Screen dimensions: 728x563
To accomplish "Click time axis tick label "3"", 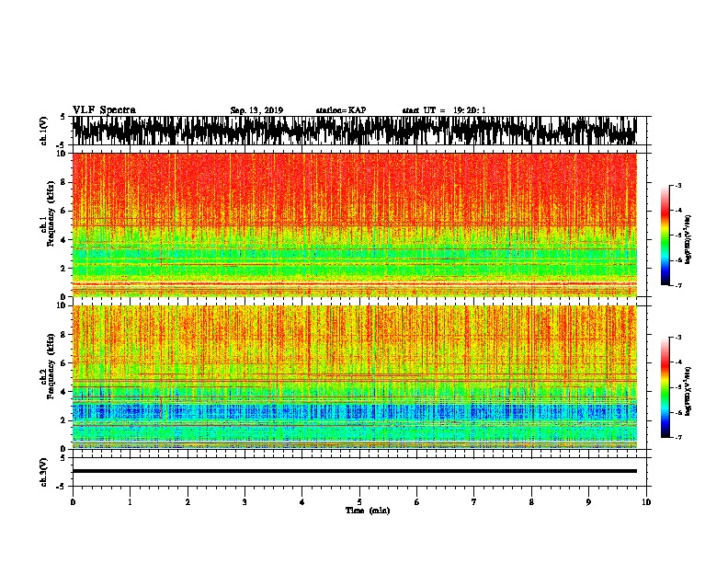I will pyautogui.click(x=245, y=502).
